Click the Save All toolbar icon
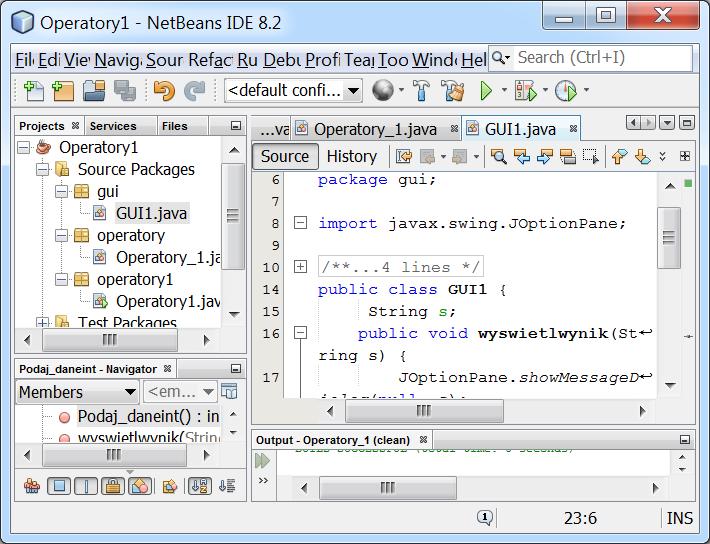 pos(125,91)
